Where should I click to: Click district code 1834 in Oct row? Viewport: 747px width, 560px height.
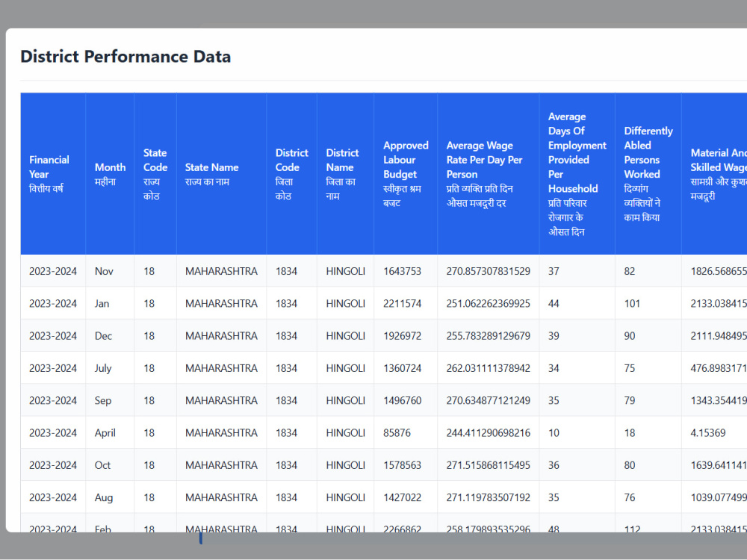(286, 465)
